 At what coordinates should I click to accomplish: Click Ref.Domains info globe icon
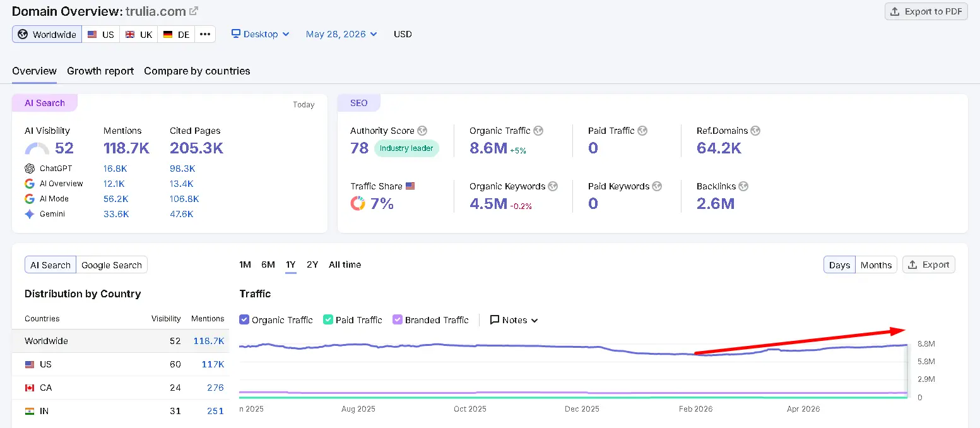point(755,131)
